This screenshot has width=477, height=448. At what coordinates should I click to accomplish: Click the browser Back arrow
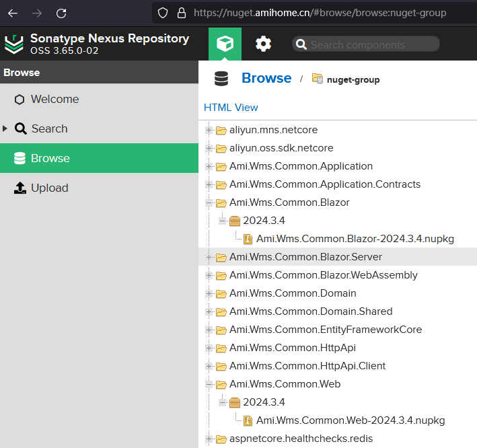pyautogui.click(x=13, y=13)
